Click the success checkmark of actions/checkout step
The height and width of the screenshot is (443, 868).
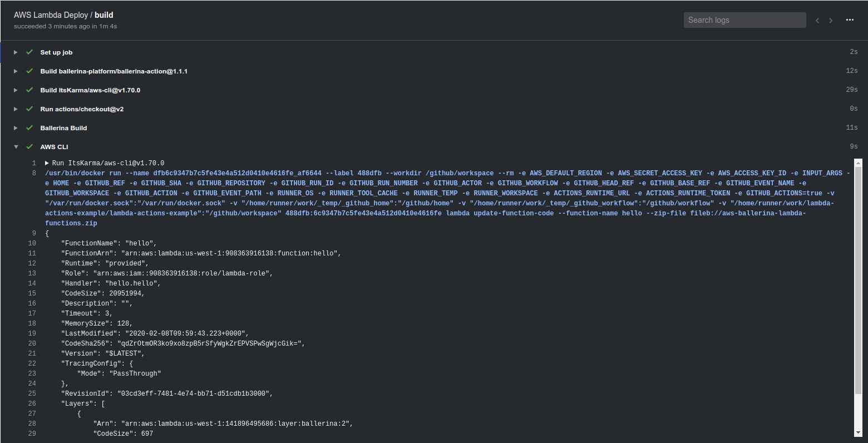pos(29,109)
